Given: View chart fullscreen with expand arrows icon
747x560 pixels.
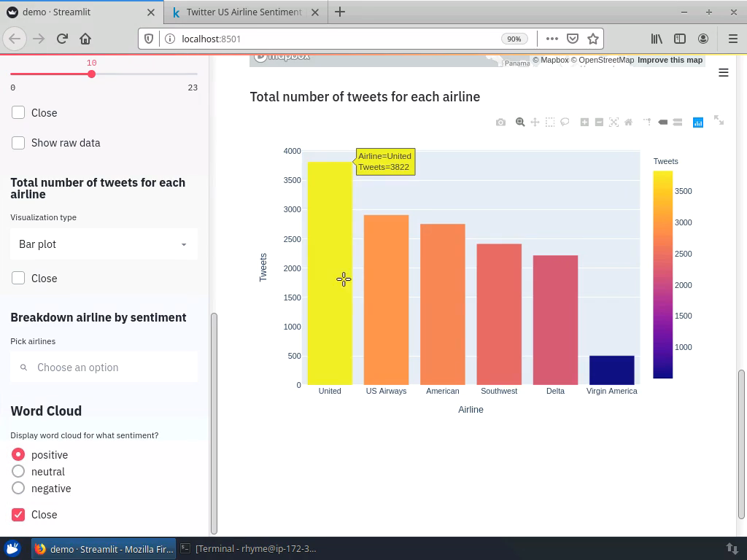Looking at the screenshot, I should click(x=719, y=120).
